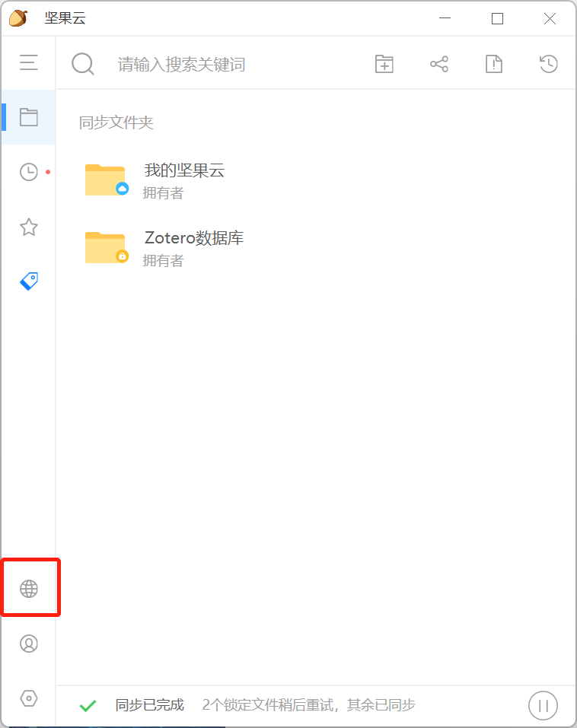This screenshot has width=577, height=728.
Task: Click the 坚果云 acorn logo
Action: pyautogui.click(x=18, y=18)
